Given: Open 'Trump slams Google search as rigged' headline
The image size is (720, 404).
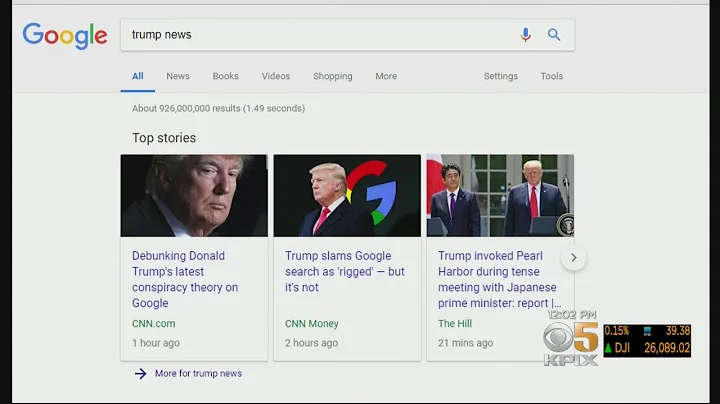Looking at the screenshot, I should click(x=344, y=271).
